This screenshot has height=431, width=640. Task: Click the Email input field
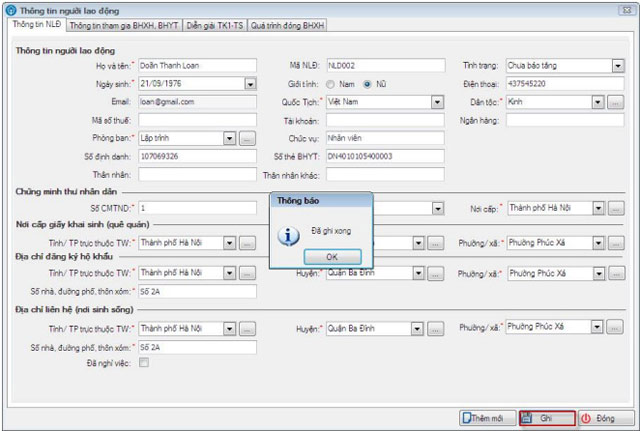[196, 102]
